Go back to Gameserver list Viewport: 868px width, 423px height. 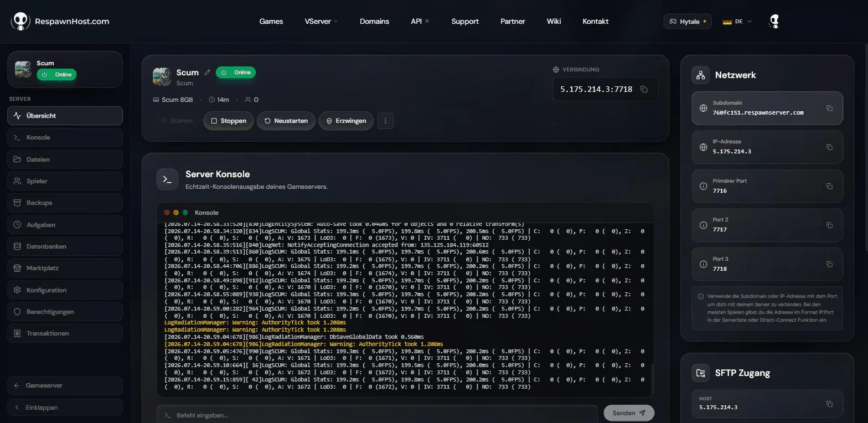(65, 385)
